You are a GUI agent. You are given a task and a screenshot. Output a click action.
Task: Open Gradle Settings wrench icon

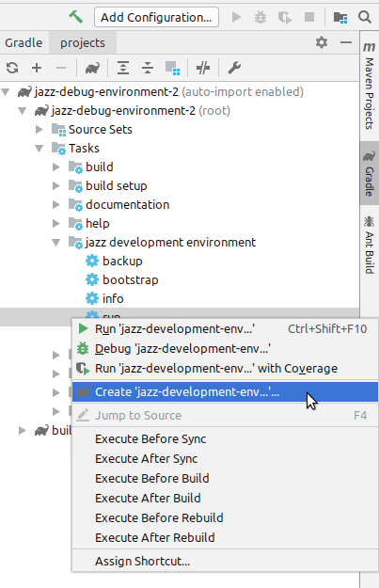(234, 68)
